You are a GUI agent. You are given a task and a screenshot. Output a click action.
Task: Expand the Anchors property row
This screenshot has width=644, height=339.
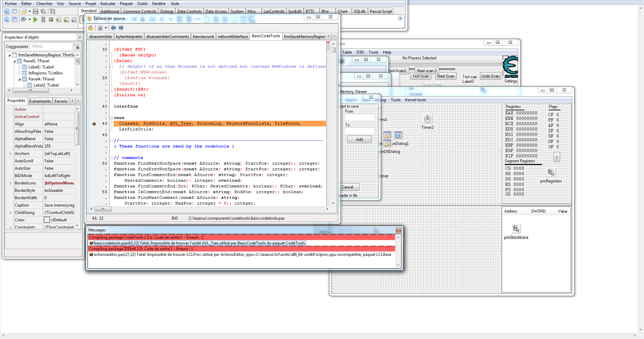tap(11, 154)
